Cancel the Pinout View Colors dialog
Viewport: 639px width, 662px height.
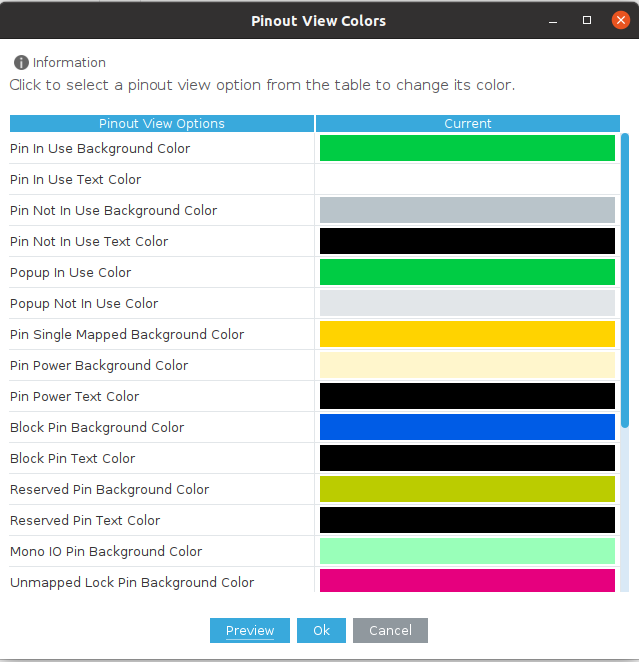coord(390,630)
